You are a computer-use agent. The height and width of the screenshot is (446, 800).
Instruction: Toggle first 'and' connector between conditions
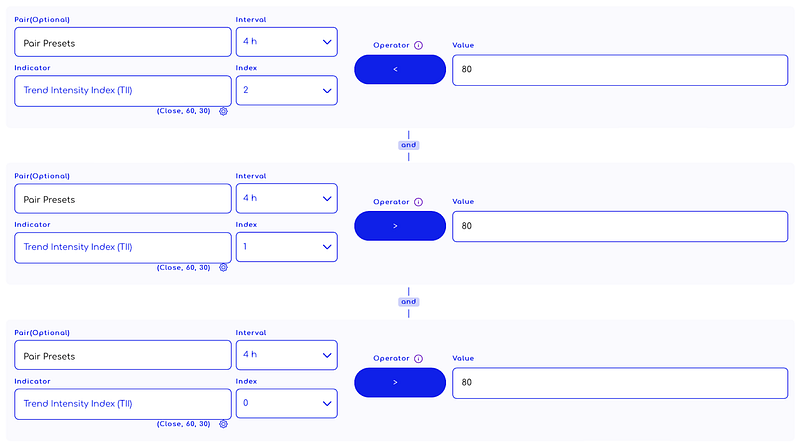pos(408,145)
